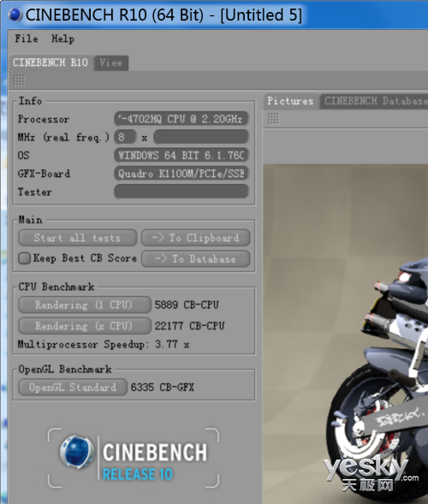Click the empty Tester input field
The height and width of the screenshot is (504, 428).
point(181,192)
